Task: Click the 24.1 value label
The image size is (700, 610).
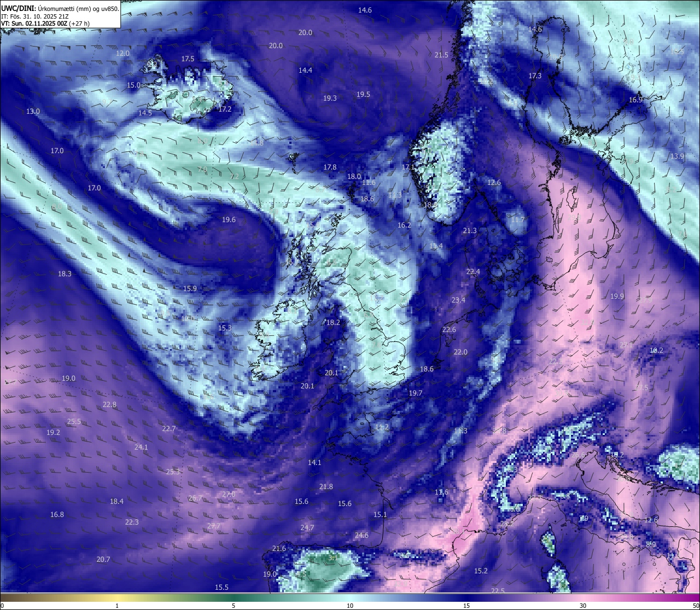Action: pos(141,448)
